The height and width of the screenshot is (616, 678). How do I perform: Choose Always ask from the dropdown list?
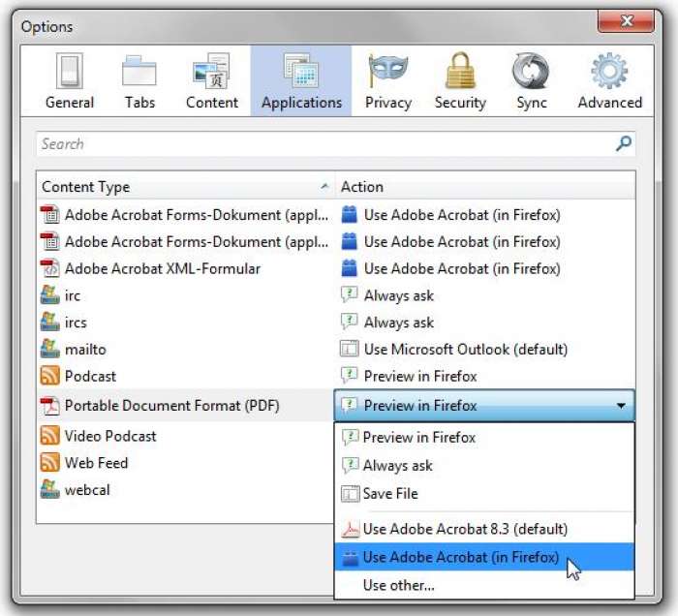pyautogui.click(x=484, y=466)
